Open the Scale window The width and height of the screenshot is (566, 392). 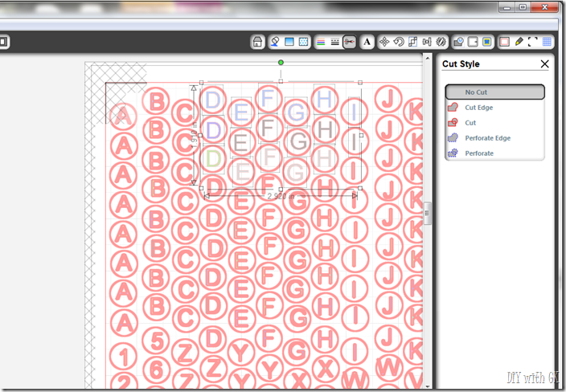(x=412, y=42)
